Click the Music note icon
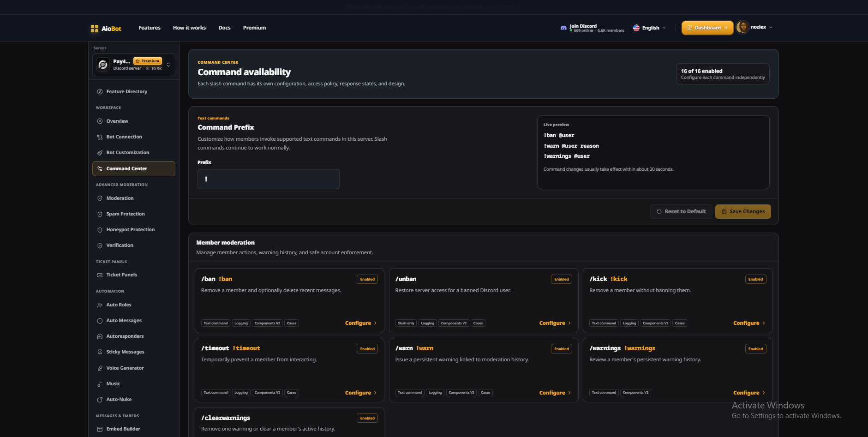 click(x=100, y=384)
